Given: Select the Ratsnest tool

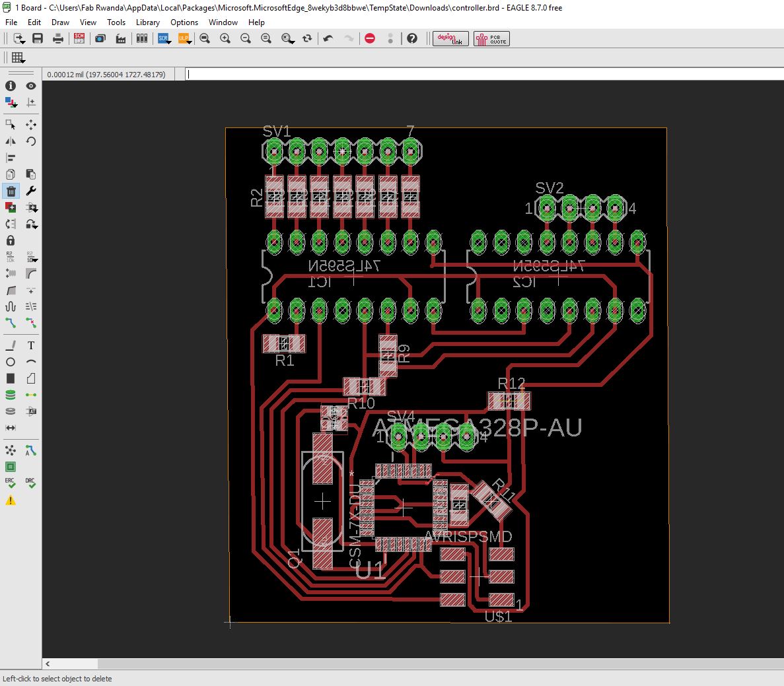Looking at the screenshot, I should pyautogui.click(x=11, y=451).
